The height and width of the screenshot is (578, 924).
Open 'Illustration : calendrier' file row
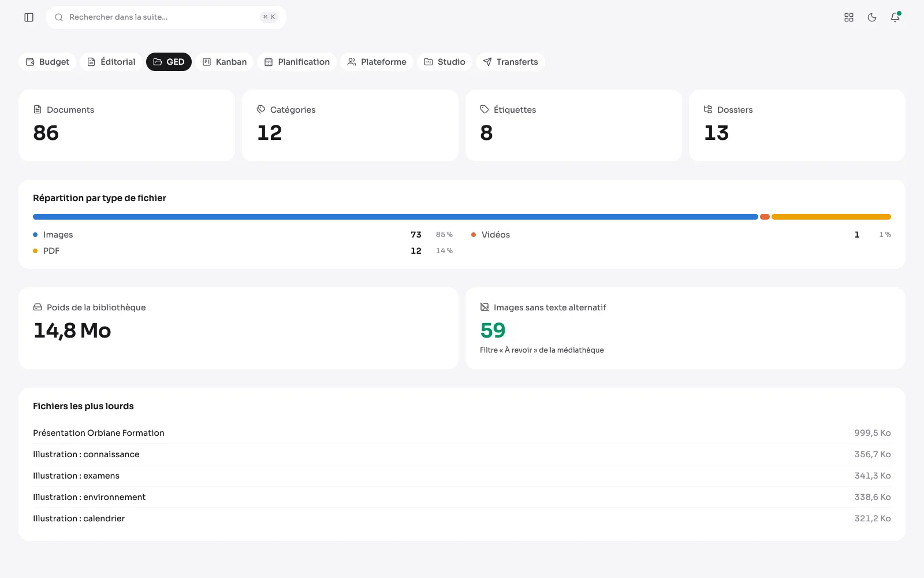[462, 518]
